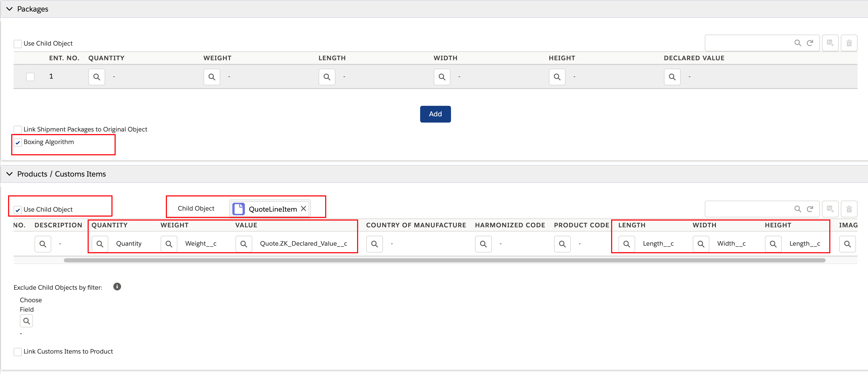Open customs Height column lookup
The image size is (868, 374).
point(773,244)
